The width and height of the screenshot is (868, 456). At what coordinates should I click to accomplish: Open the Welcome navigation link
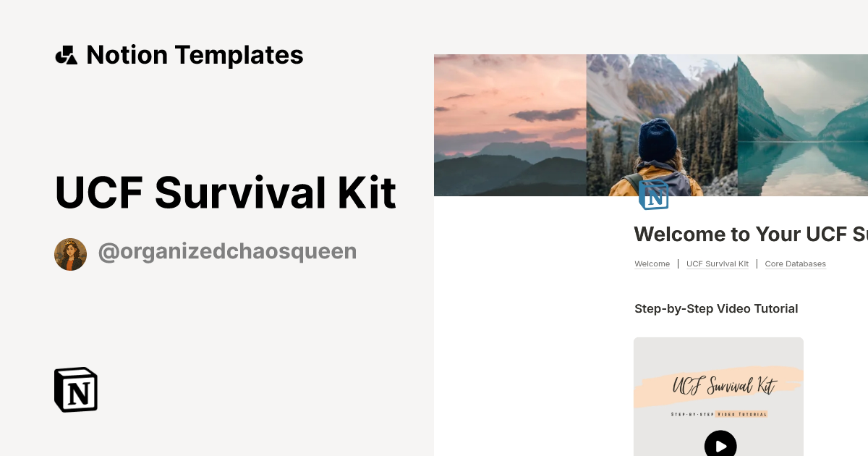click(x=652, y=263)
